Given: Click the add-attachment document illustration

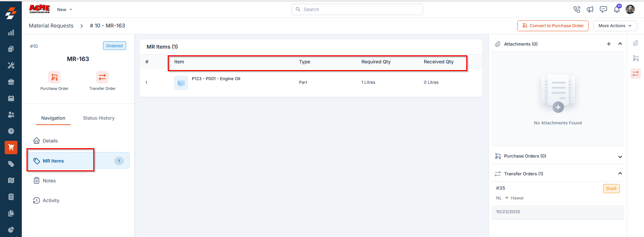Looking at the screenshot, I should pyautogui.click(x=558, y=94).
